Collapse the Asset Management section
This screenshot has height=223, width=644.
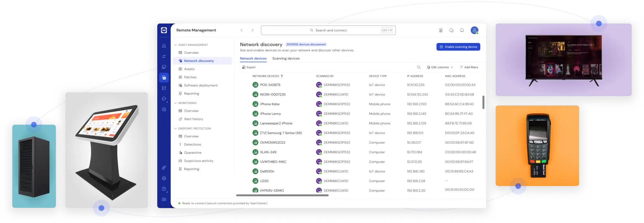coord(175,45)
